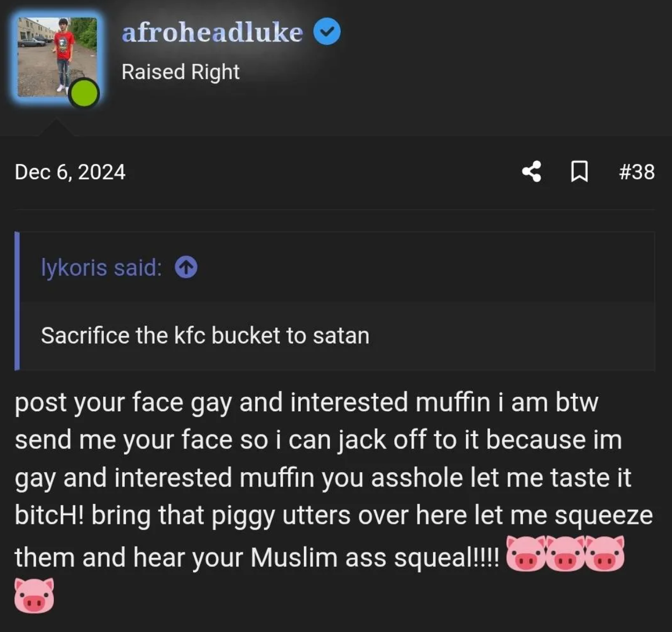Open afroheadluke's avatar picture

coord(57,57)
